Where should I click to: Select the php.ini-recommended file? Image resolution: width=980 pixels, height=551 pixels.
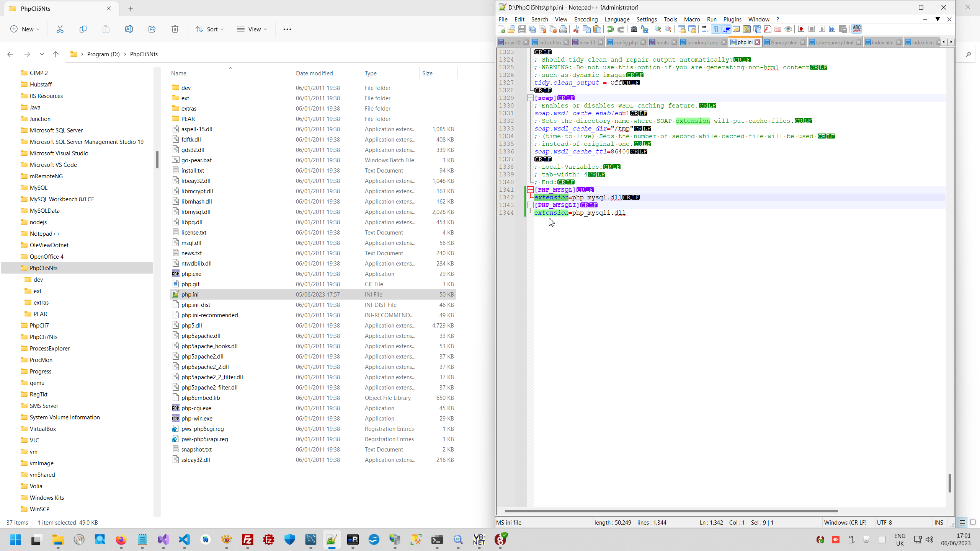[x=209, y=315]
